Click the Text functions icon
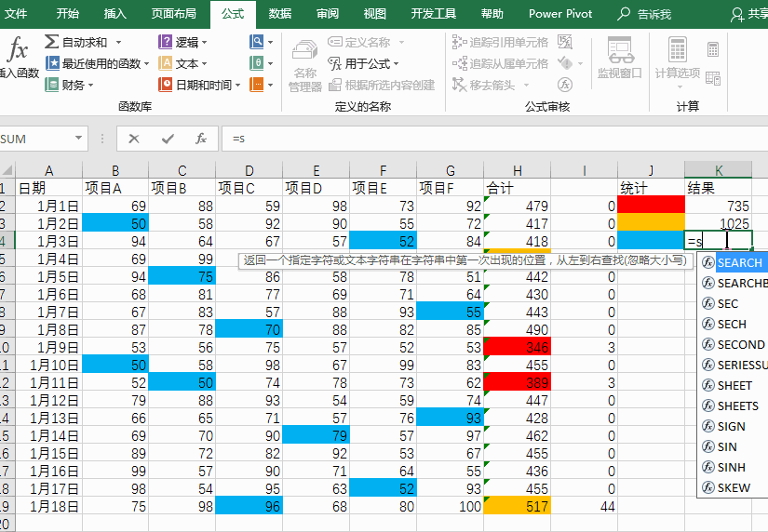Viewport: 768px width, 532px height. [x=165, y=63]
